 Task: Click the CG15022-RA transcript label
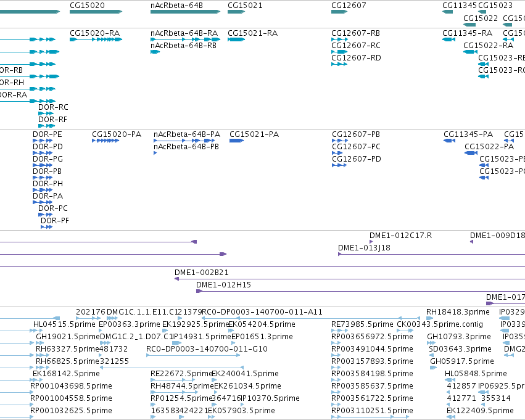click(x=488, y=46)
